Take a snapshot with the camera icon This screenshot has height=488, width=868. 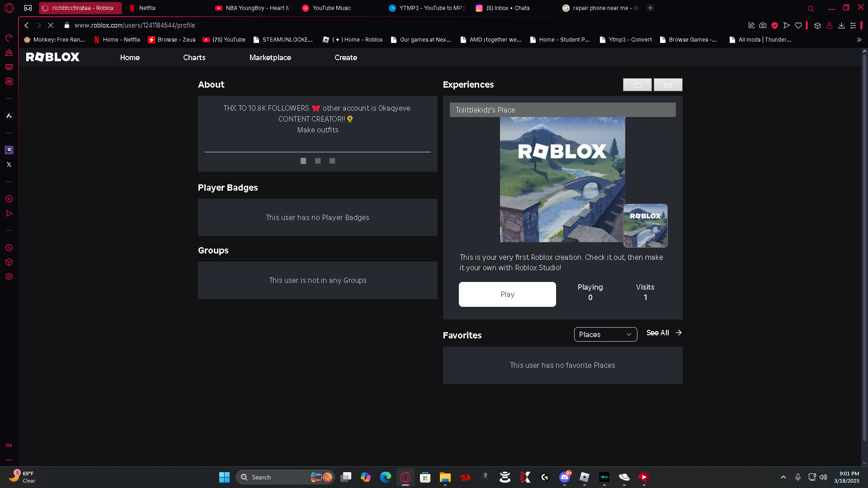pyautogui.click(x=763, y=25)
